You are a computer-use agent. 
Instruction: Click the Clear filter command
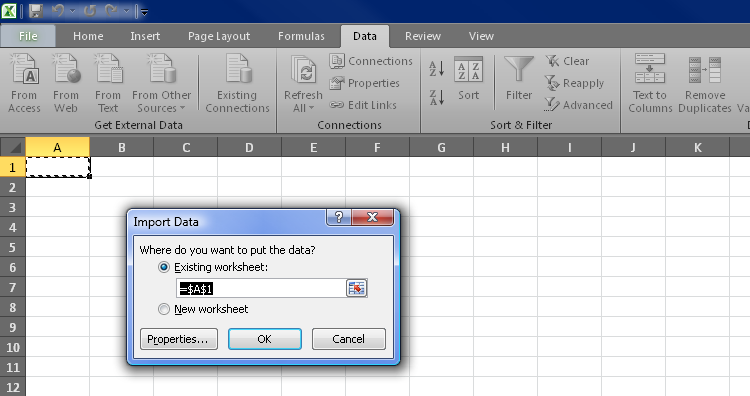coord(567,61)
